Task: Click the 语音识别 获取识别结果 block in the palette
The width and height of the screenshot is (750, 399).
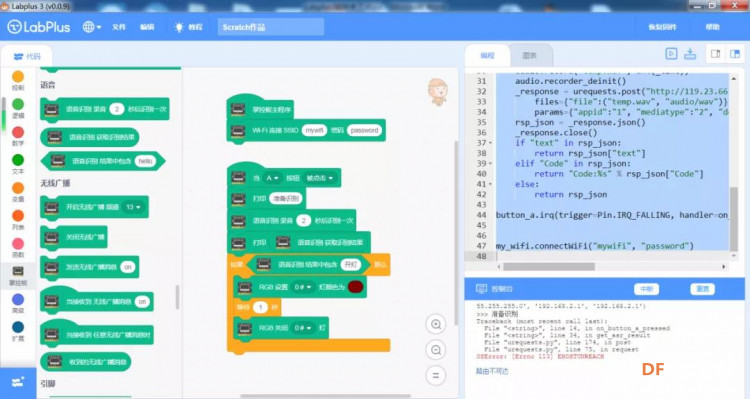Action: tap(90, 137)
